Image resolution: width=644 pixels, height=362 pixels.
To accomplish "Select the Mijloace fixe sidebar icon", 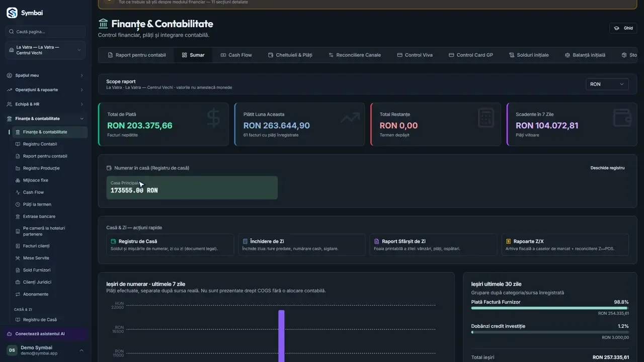I will pyautogui.click(x=18, y=180).
